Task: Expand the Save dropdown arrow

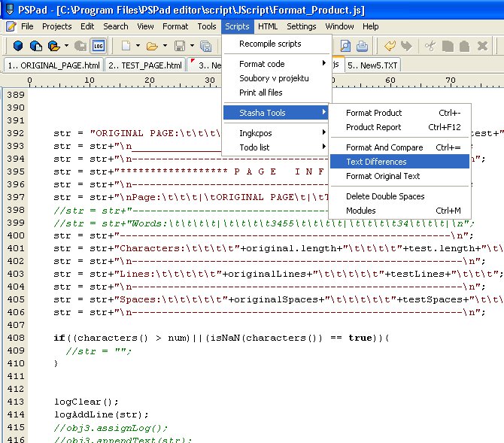Action: (x=192, y=46)
